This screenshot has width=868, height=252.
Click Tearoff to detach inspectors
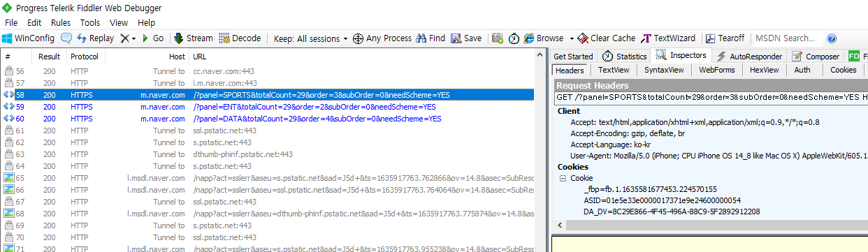tap(725, 38)
